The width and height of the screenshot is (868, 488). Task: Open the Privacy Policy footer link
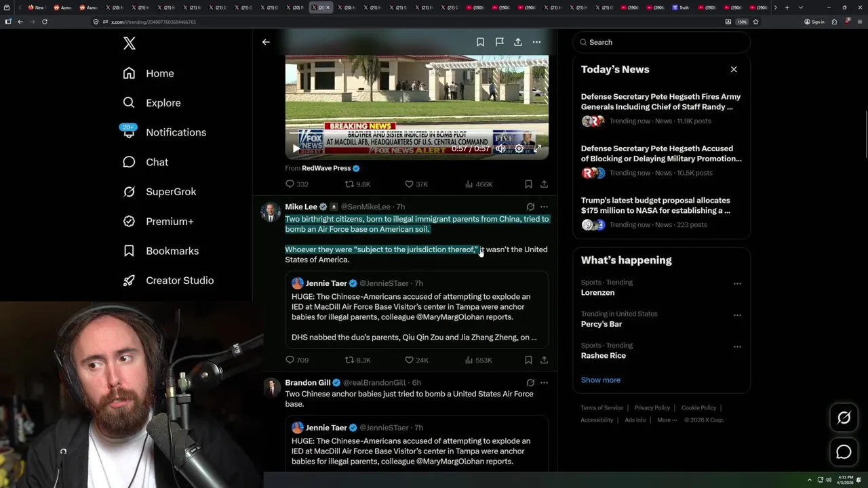pos(652,408)
